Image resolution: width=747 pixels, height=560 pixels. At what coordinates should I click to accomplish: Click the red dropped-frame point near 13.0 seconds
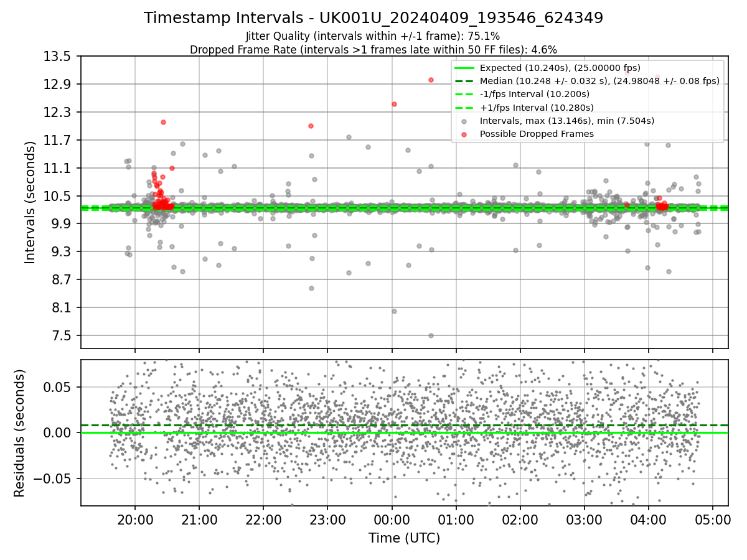tap(431, 80)
